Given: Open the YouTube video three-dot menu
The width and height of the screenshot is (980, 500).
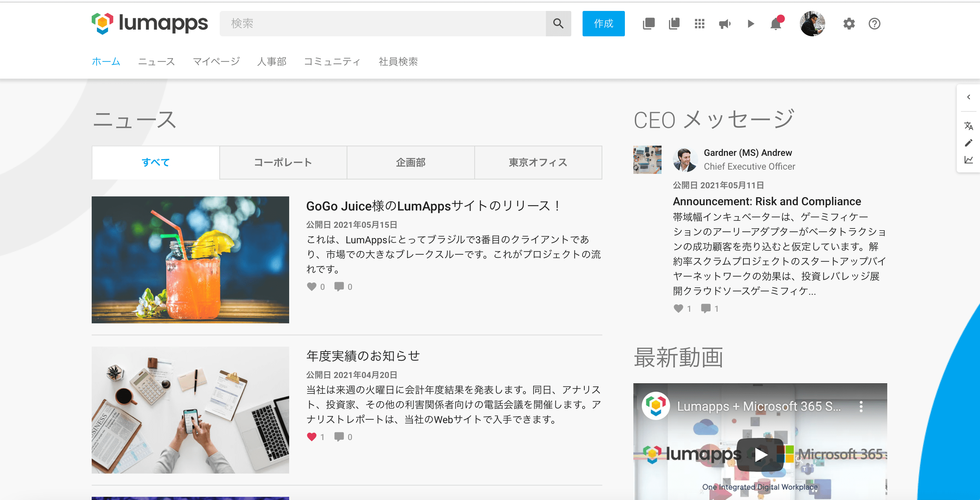Looking at the screenshot, I should click(x=861, y=407).
